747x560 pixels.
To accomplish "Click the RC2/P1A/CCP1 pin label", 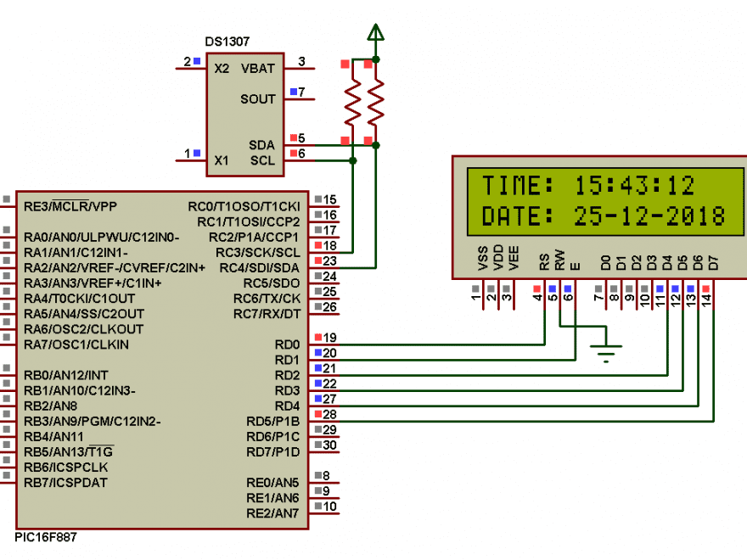I will (254, 237).
